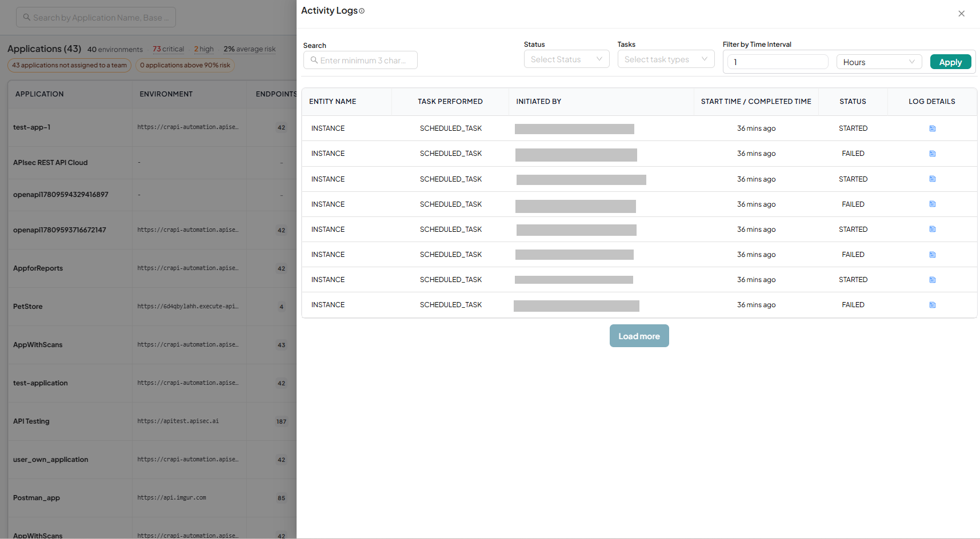Viewport: 980px width, 539px height.
Task: Click the 73 critical link
Action: pyautogui.click(x=168, y=49)
